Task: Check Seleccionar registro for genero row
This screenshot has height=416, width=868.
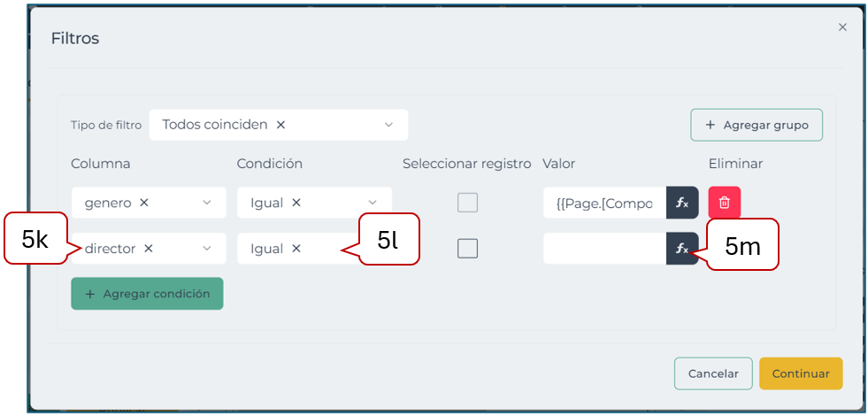Action: tap(467, 203)
